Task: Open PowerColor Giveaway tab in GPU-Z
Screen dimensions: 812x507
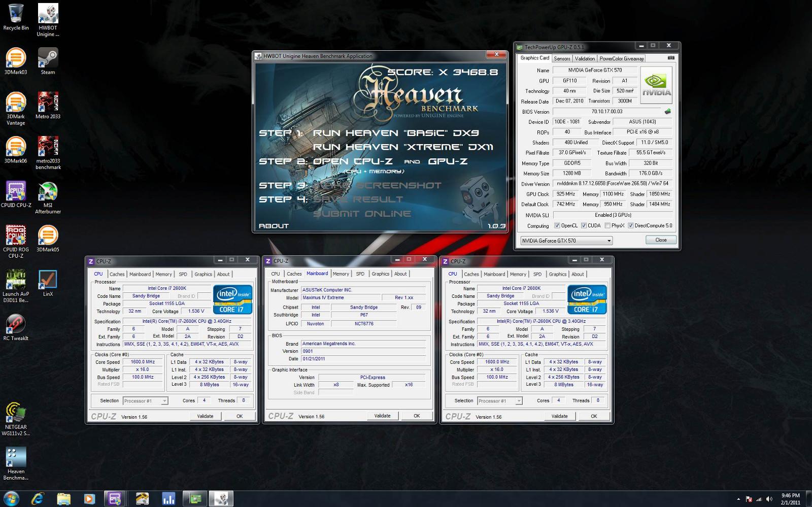Action: tap(622, 59)
